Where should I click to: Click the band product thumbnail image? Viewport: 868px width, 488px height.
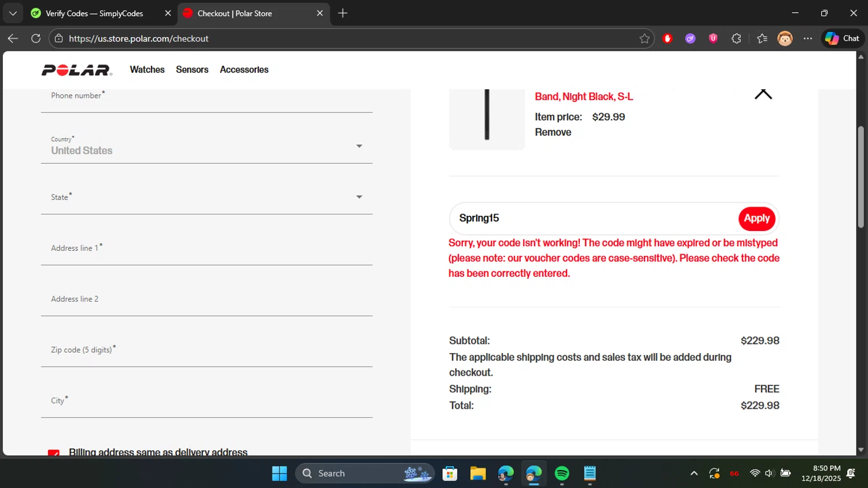487,119
